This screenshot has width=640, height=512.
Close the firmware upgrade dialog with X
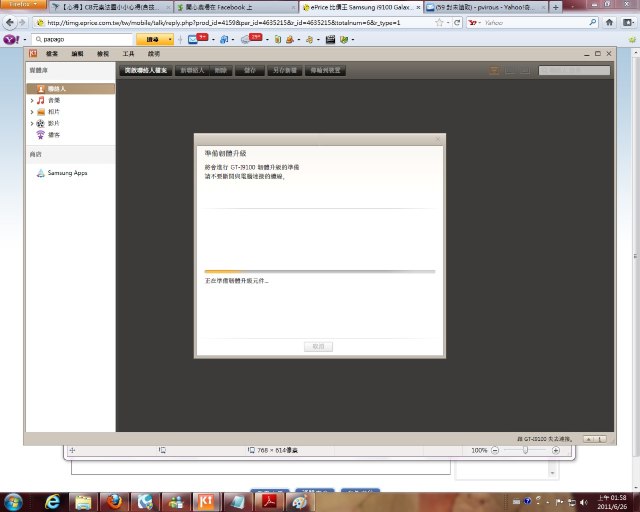pyautogui.click(x=438, y=139)
